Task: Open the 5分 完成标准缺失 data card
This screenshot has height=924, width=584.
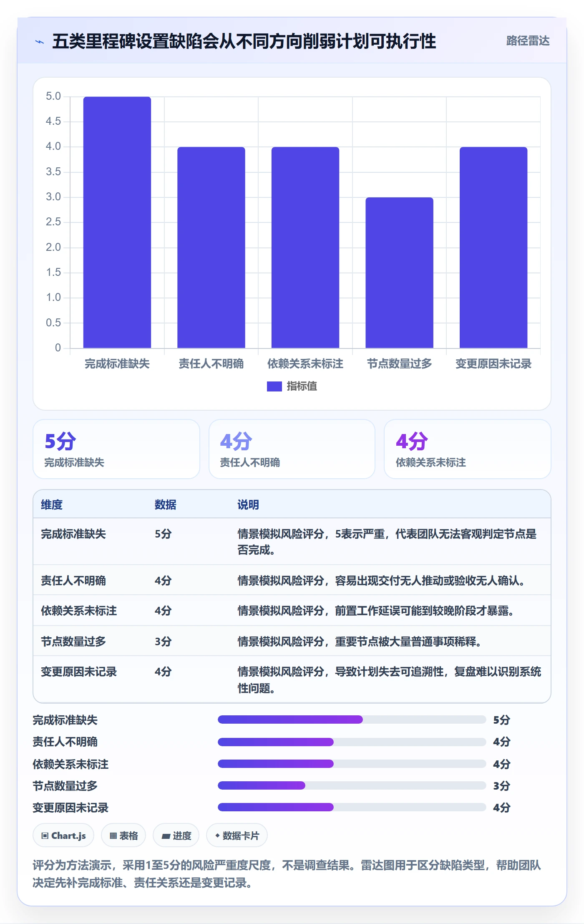Action: (116, 449)
